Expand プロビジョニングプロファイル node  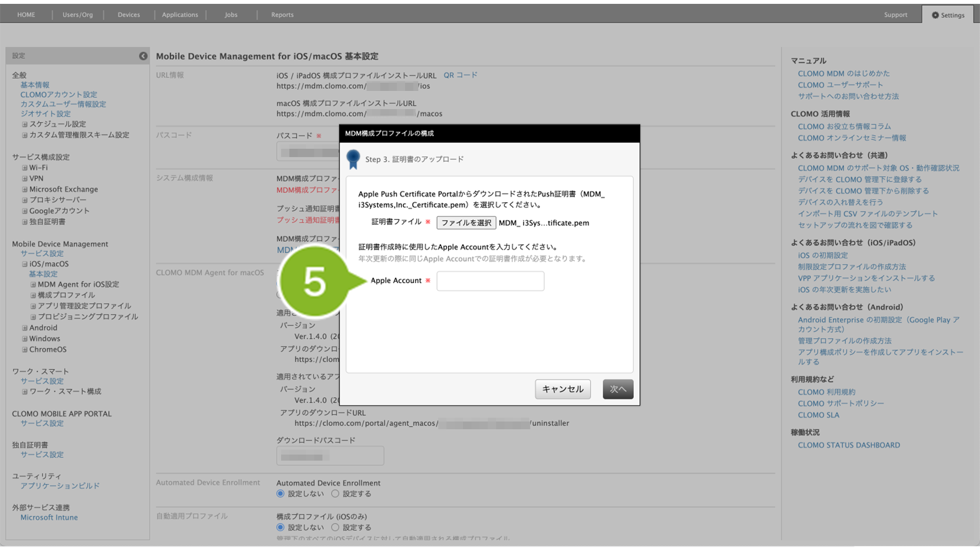(33, 317)
